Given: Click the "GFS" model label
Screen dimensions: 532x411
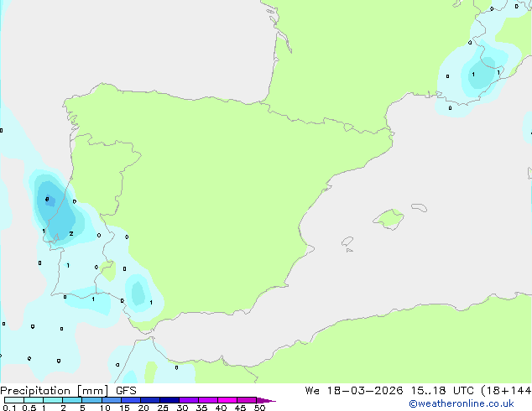Looking at the screenshot, I should point(126,391).
